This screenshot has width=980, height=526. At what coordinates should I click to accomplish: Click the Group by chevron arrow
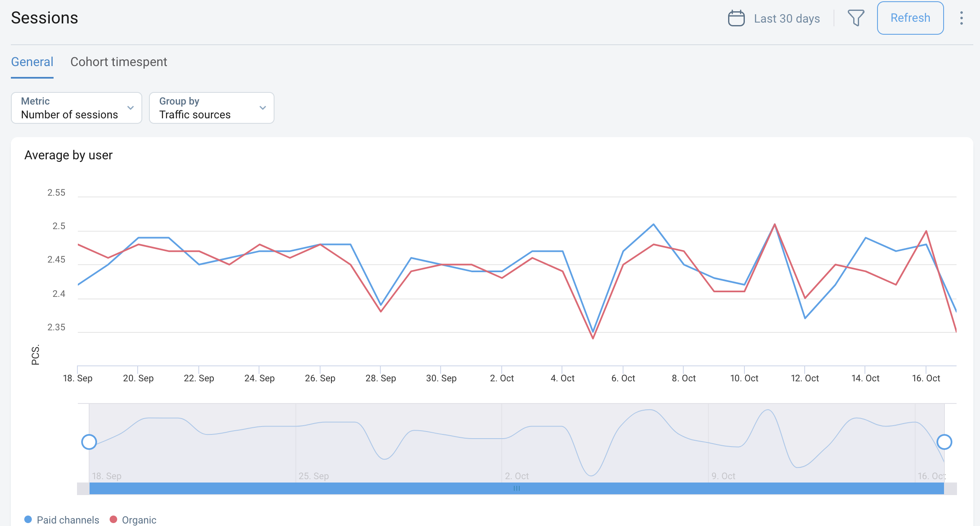pos(263,108)
